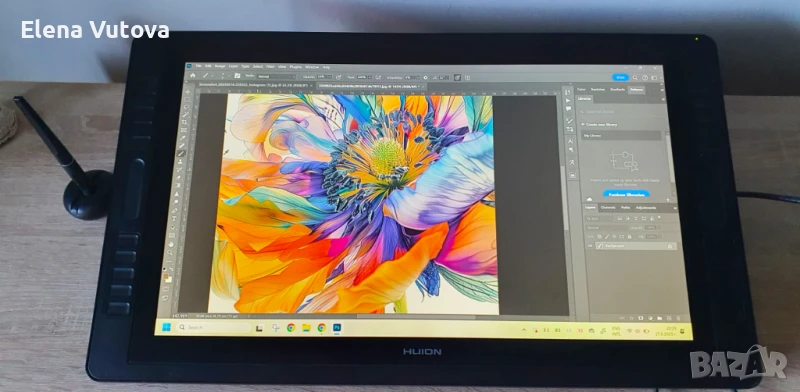
Task: Open the Opacity dropdown in options bar
Action: pyautogui.click(x=330, y=77)
